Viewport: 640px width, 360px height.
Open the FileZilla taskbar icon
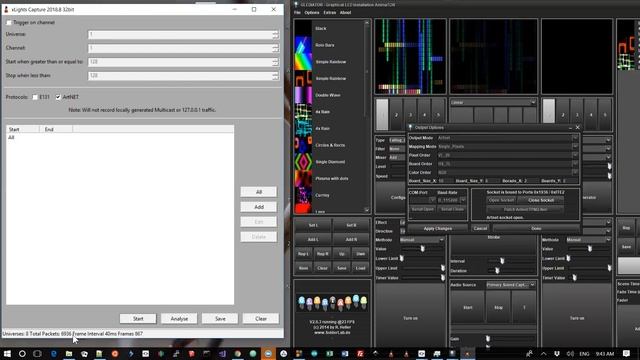360,353
